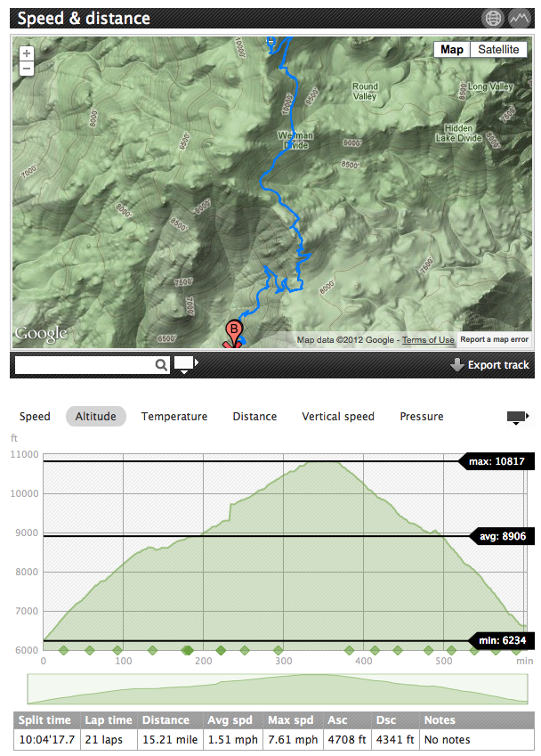
Task: Switch to the Temperature graph
Action: 174,416
